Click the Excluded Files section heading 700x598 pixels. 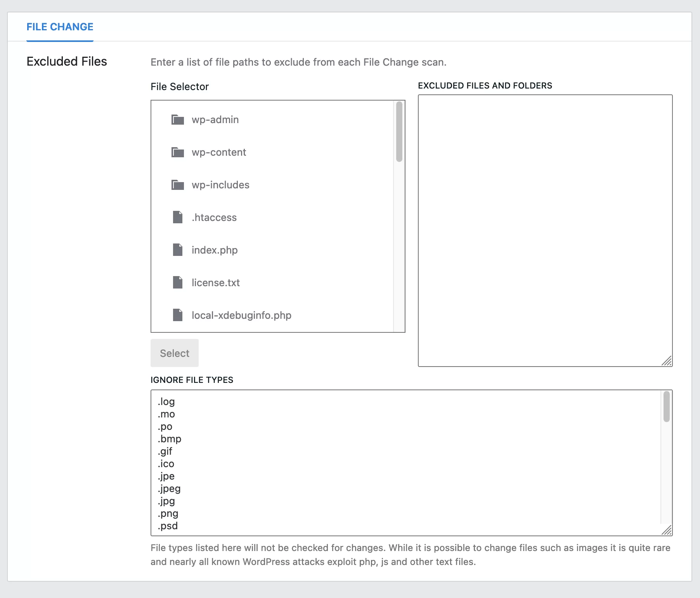(x=67, y=61)
